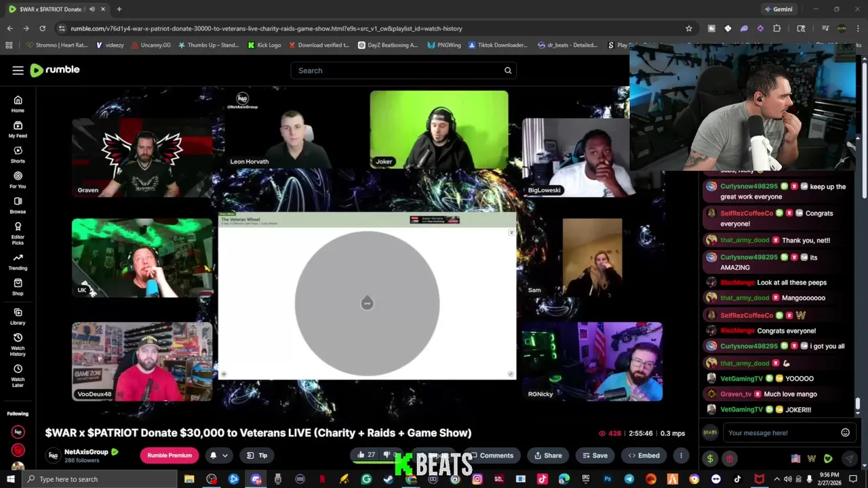868x488 pixels.
Task: Open For You in the sidebar
Action: click(x=18, y=180)
